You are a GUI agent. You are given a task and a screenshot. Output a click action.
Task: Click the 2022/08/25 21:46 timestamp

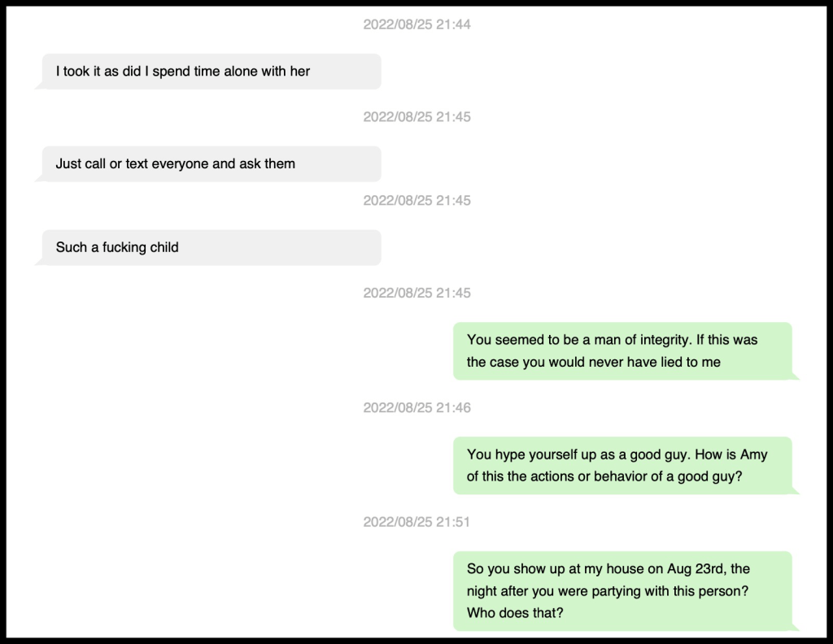coord(416,407)
